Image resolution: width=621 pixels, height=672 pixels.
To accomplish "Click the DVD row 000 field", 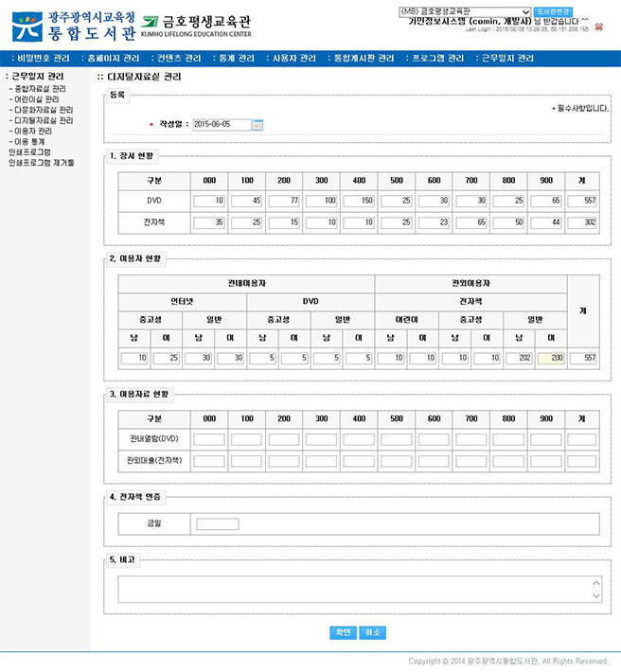I will tap(209, 201).
